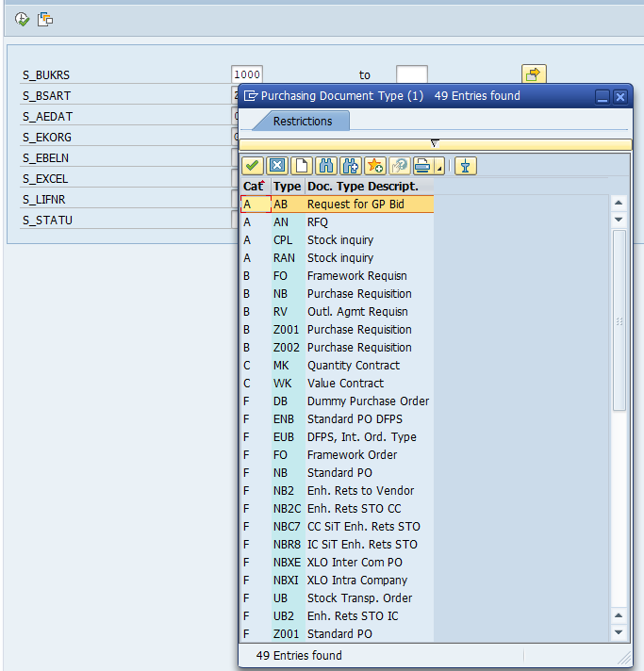Close the Purchasing Document Type popup
Image resolution: width=644 pixels, height=671 pixels.
click(620, 97)
